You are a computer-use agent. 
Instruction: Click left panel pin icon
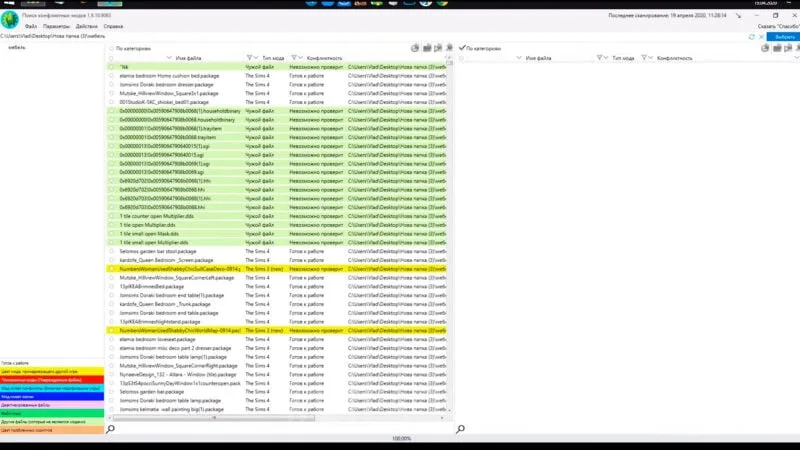[449, 48]
